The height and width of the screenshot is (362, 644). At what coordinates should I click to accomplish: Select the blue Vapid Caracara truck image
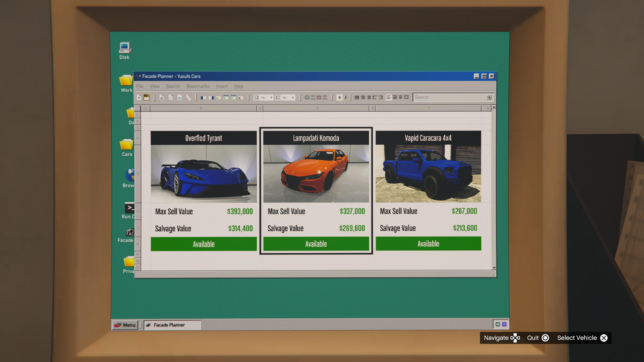[x=428, y=173]
